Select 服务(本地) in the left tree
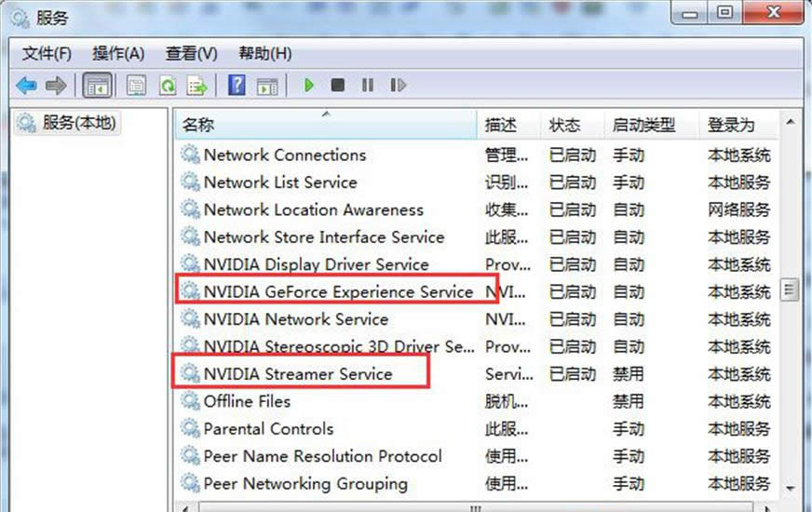 79,123
